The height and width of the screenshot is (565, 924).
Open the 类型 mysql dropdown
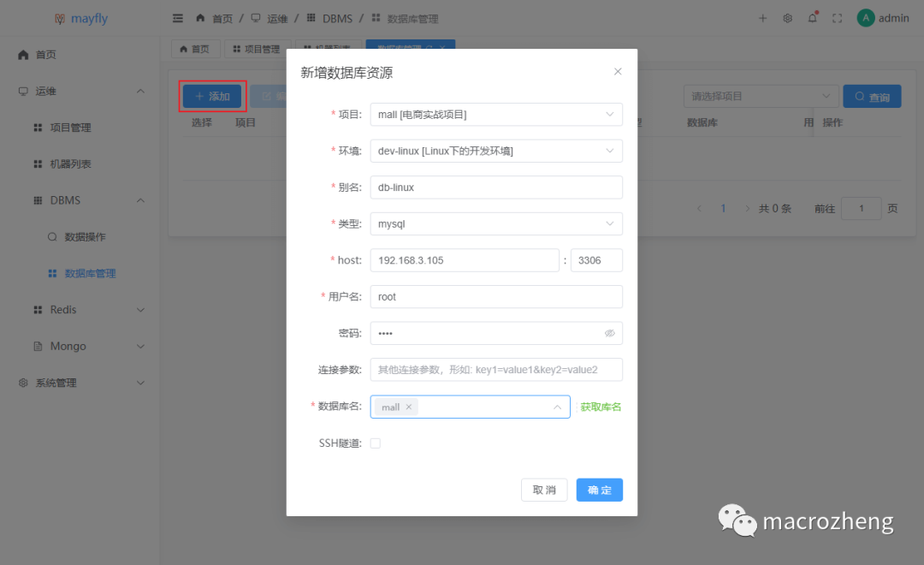(x=496, y=223)
